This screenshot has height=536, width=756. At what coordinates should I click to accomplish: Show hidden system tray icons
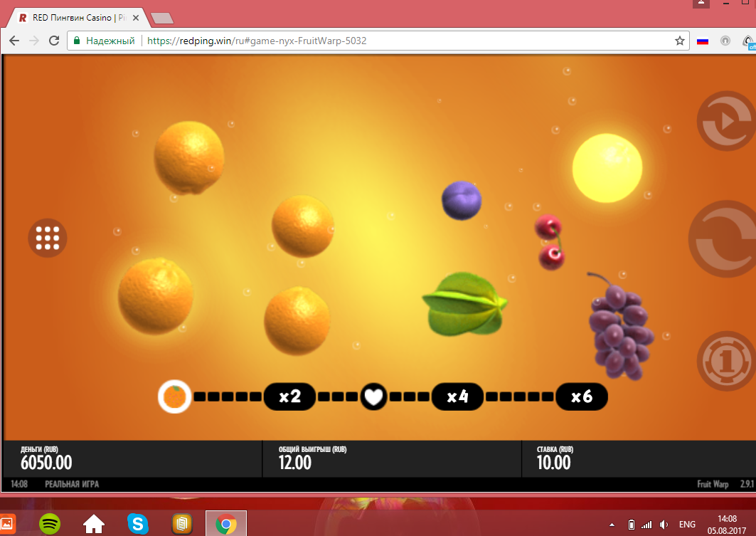(612, 525)
